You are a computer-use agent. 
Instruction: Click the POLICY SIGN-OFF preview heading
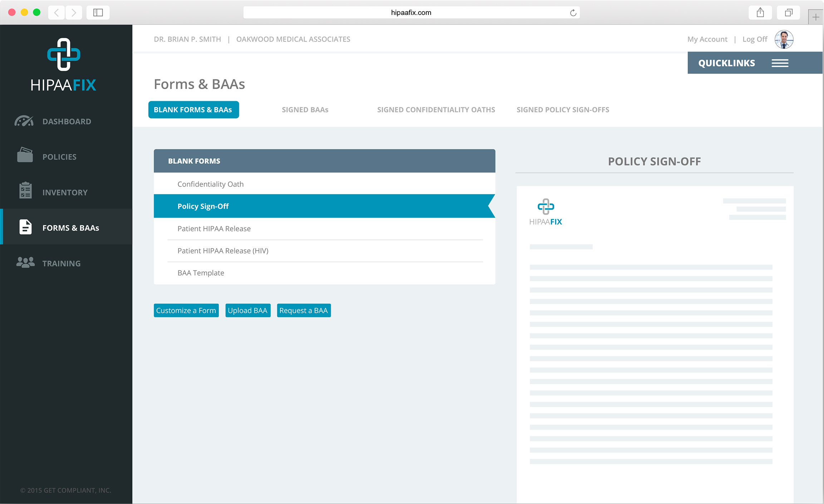pyautogui.click(x=654, y=161)
